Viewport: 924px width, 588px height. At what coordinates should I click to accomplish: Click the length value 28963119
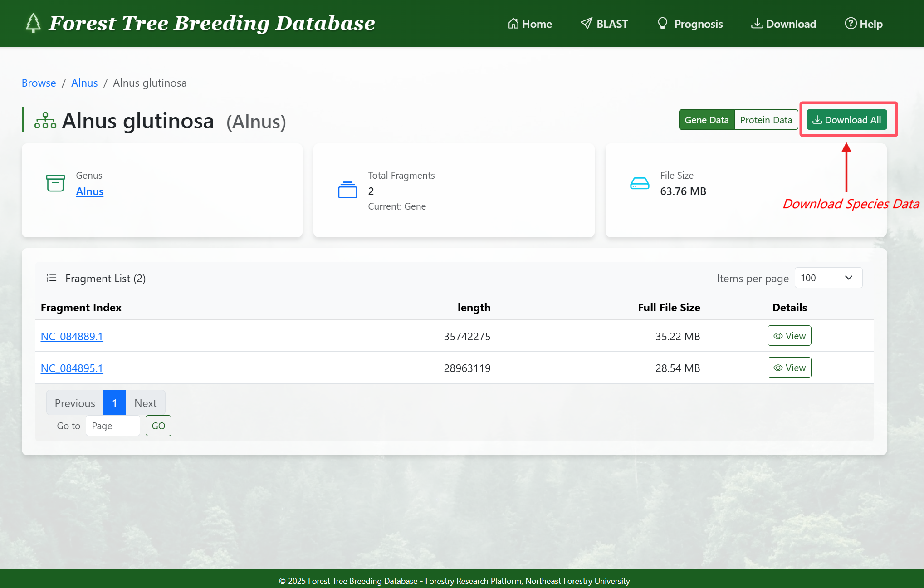(467, 368)
